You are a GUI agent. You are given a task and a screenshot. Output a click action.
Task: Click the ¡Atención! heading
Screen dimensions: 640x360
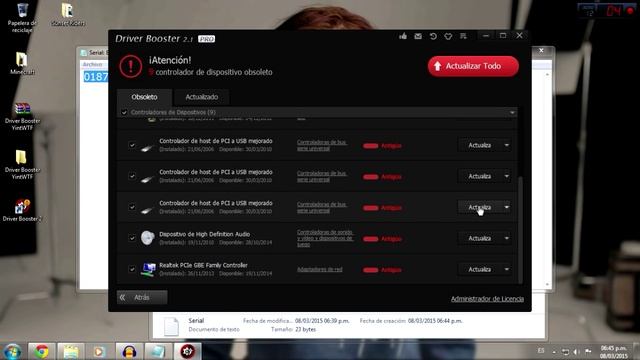170,60
